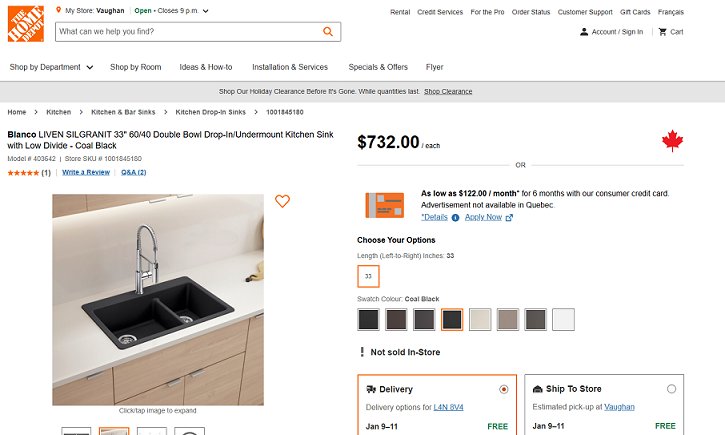Click the info icon beside Details
The width and height of the screenshot is (725, 435).
click(x=455, y=217)
